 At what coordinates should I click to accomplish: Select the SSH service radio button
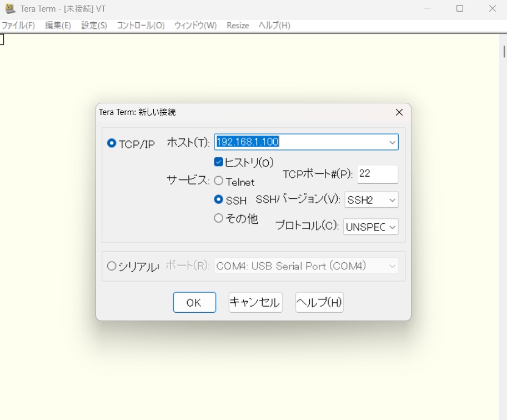pyautogui.click(x=219, y=199)
